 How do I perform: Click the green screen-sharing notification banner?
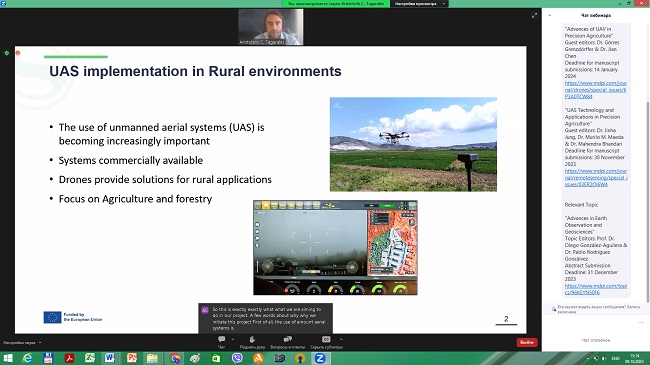pos(336,3)
